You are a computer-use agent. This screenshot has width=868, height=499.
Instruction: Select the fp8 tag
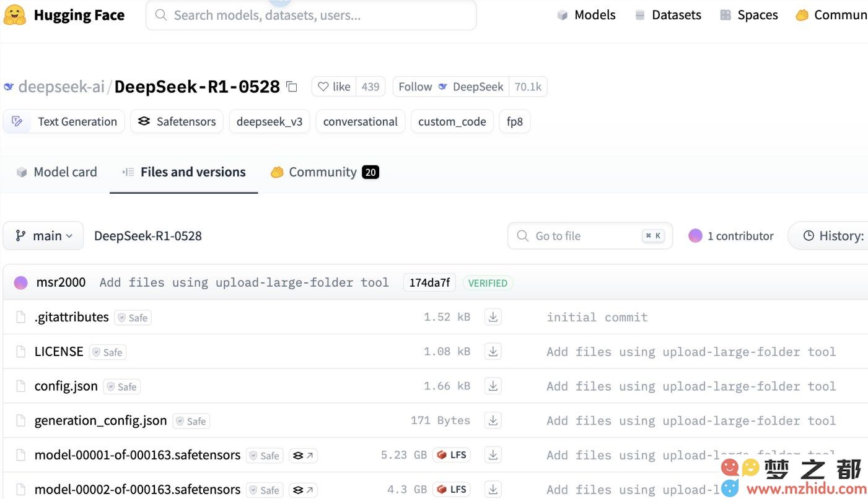click(515, 121)
